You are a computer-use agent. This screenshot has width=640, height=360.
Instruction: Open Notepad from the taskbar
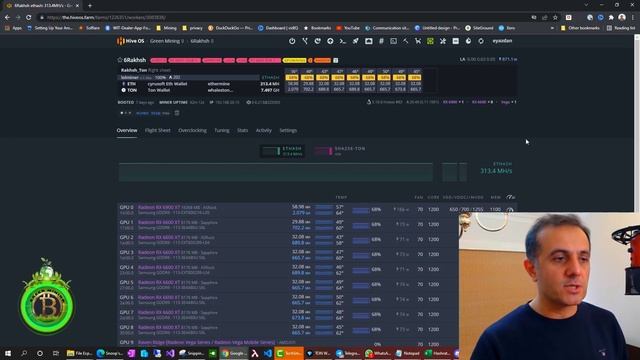[x=408, y=353]
